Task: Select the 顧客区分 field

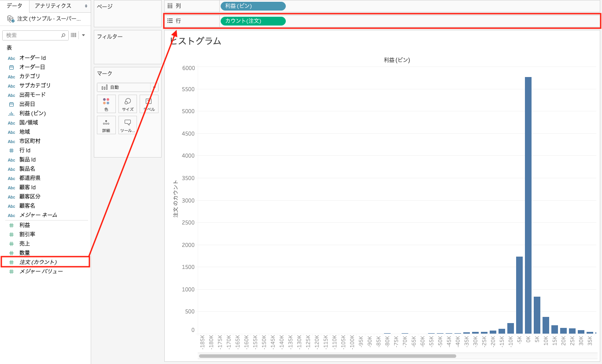Action: coord(30,196)
